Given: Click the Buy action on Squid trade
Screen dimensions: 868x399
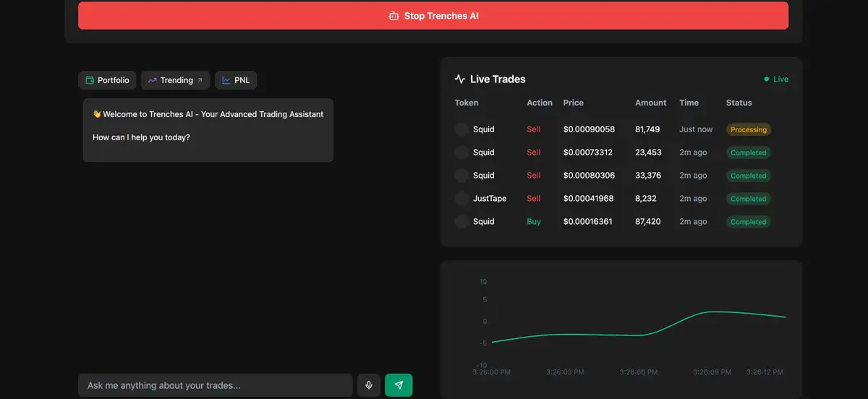Looking at the screenshot, I should pyautogui.click(x=534, y=222).
